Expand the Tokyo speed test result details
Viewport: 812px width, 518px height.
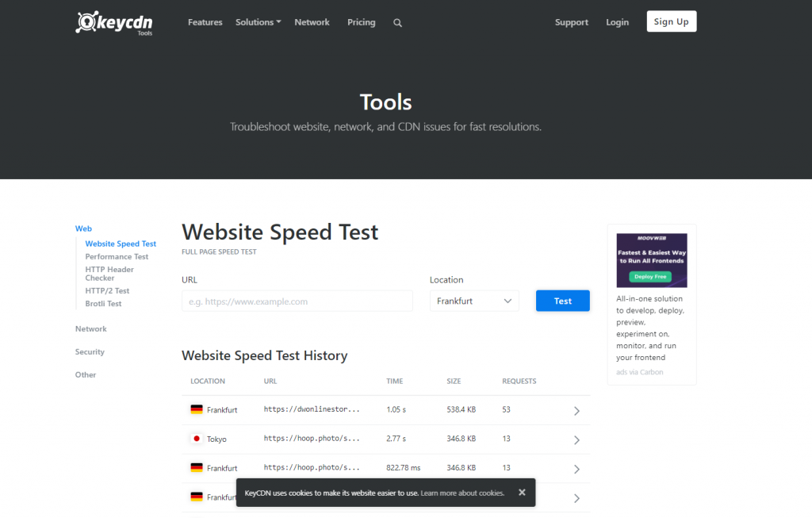coord(578,439)
